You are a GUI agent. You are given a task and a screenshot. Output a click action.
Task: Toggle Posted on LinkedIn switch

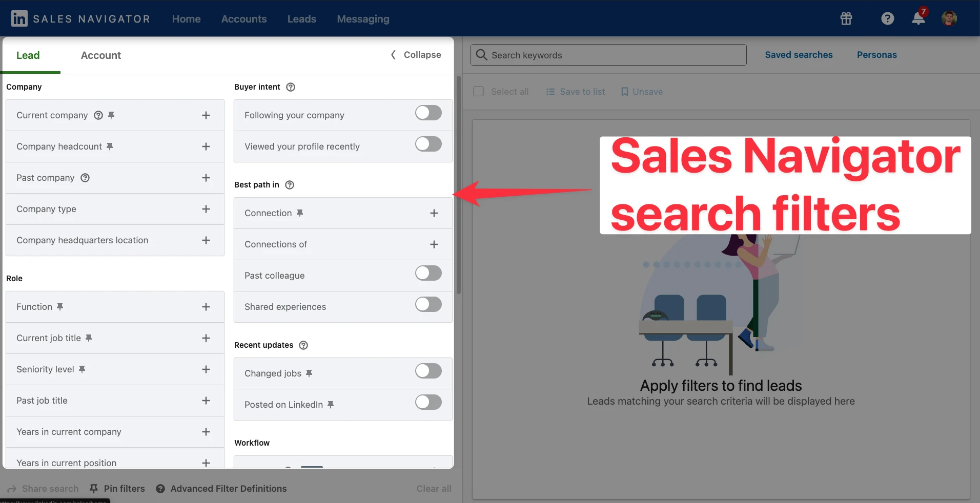(428, 402)
